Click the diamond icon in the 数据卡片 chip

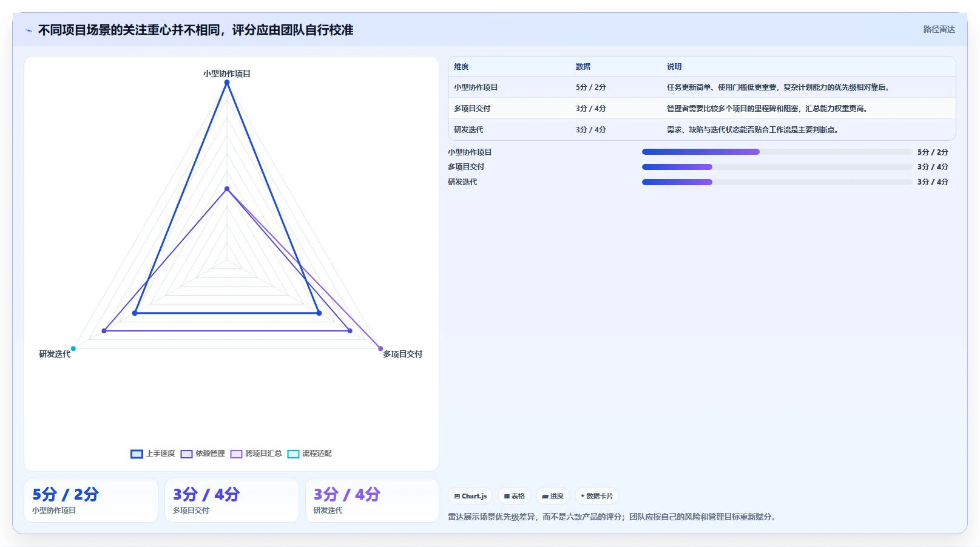point(583,496)
